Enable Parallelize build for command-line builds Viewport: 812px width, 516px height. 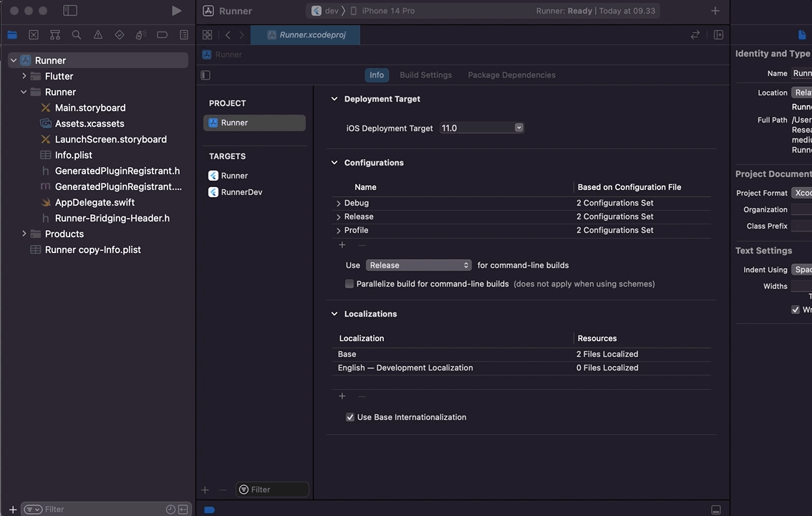349,284
